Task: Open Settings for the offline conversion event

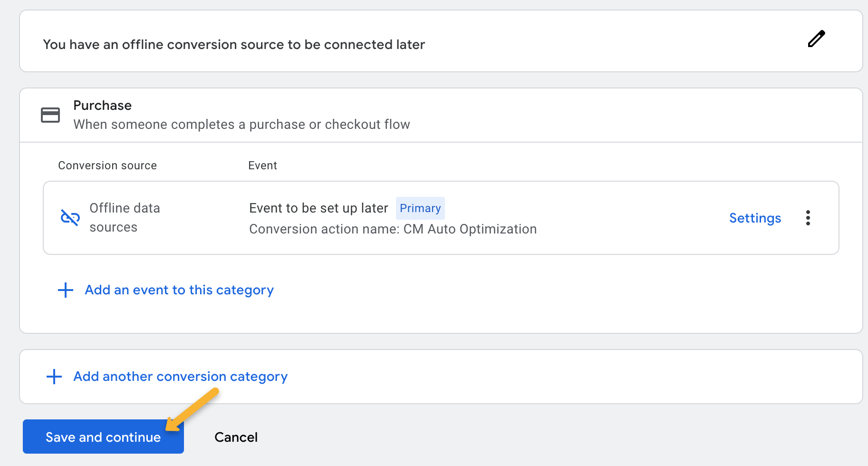Action: [x=755, y=218]
